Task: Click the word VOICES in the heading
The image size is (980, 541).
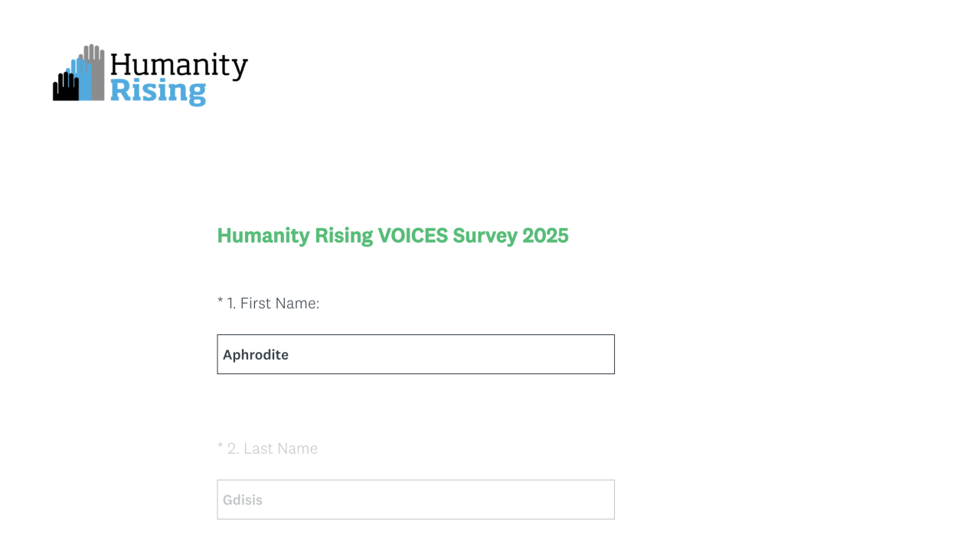Action: (412, 236)
